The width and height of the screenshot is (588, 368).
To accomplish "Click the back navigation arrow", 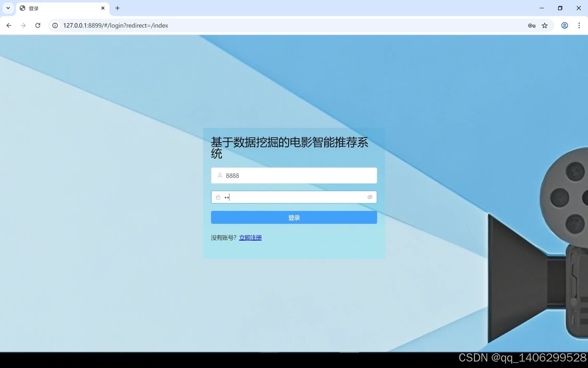I will (9, 25).
